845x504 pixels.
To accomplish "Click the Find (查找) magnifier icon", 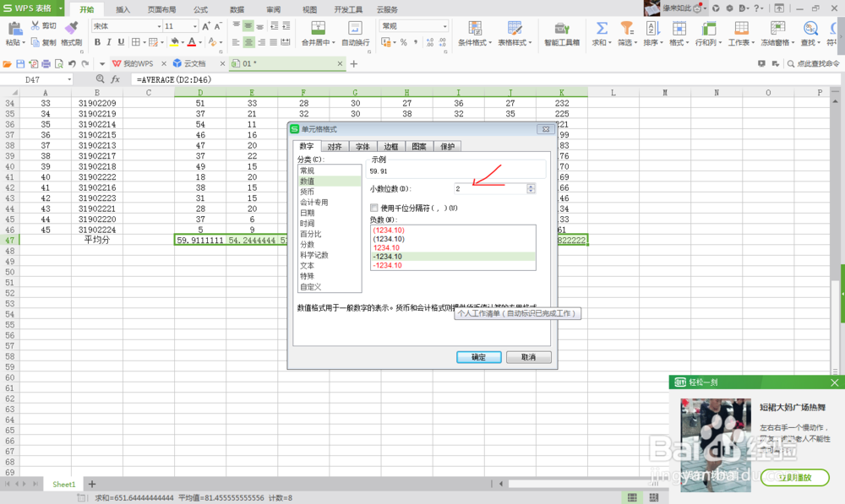I will [810, 28].
